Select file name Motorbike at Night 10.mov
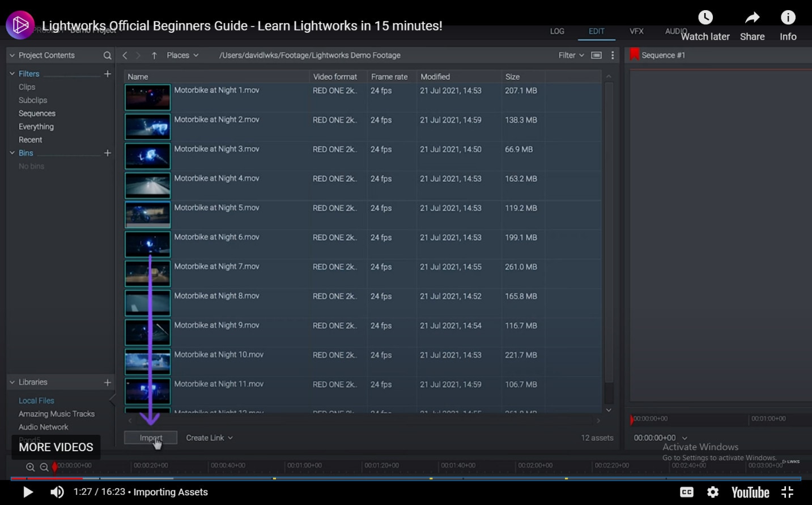Viewport: 812px width, 505px height. click(219, 355)
